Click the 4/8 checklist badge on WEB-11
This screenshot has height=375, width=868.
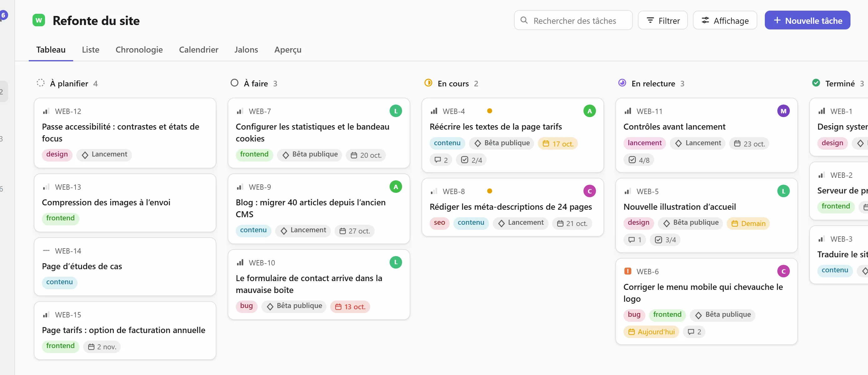pyautogui.click(x=638, y=160)
